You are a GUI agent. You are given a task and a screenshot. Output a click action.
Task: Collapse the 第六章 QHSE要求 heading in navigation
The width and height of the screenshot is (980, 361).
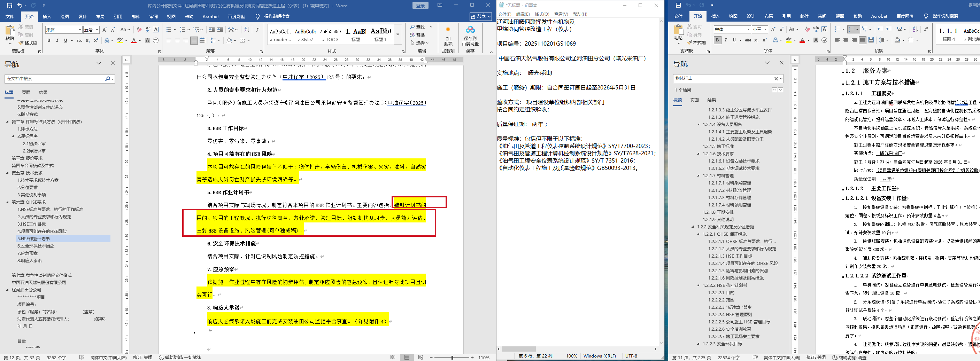[7, 202]
